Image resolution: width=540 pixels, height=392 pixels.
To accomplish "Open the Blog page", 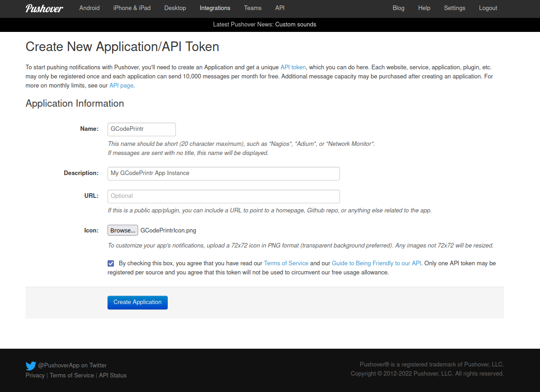I will [398, 8].
